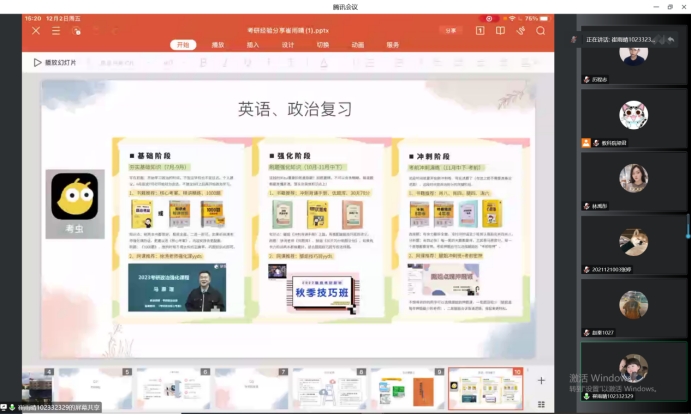Viewport: 691px width, 415px height.
Task: Toggle bold formatting in the toolbar
Action: [203, 62]
